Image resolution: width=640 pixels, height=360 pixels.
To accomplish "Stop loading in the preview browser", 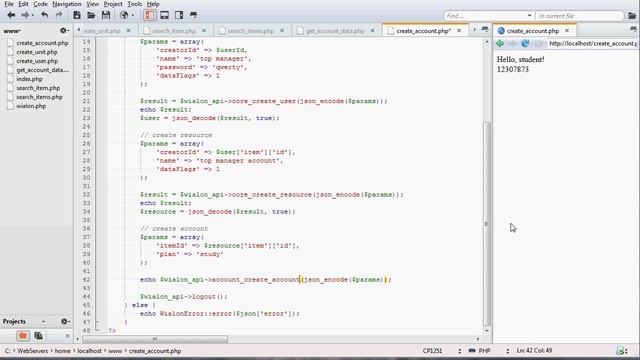I will pos(538,43).
